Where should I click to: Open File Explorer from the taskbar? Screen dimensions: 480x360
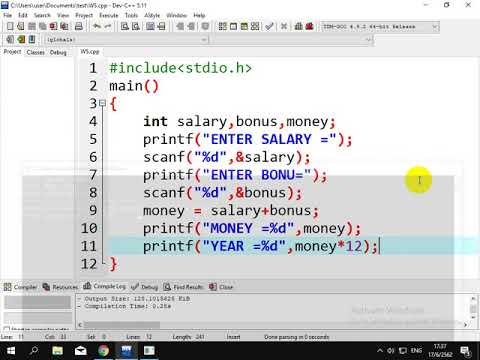pyautogui.click(x=57, y=351)
